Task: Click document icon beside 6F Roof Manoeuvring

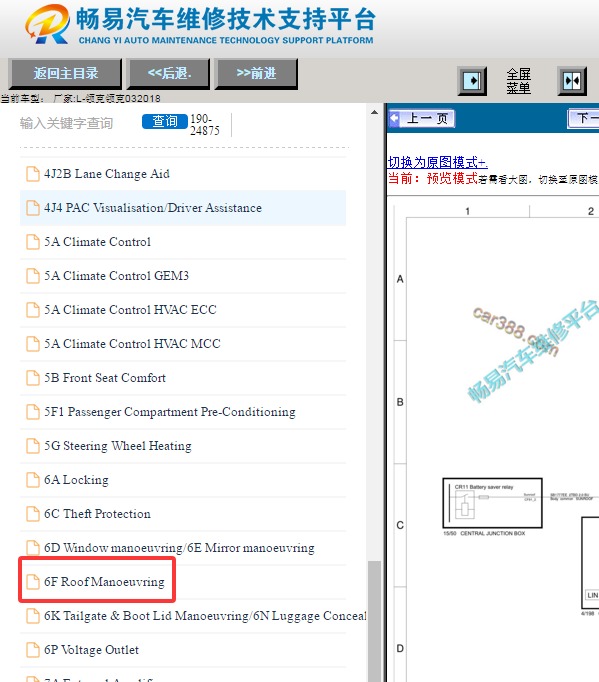Action: click(33, 582)
